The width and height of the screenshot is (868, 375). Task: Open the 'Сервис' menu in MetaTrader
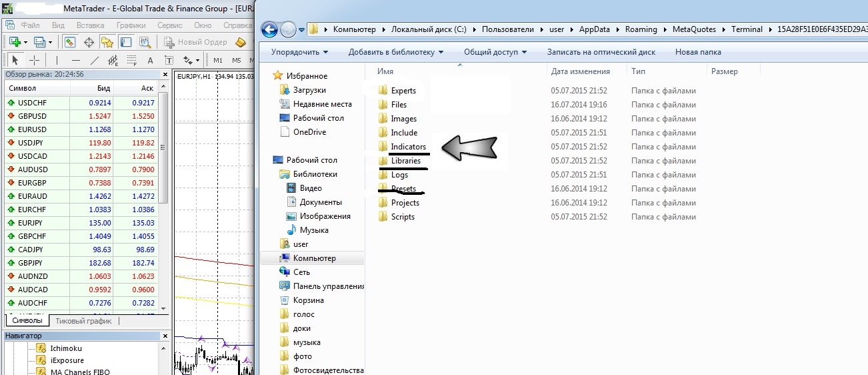point(170,25)
